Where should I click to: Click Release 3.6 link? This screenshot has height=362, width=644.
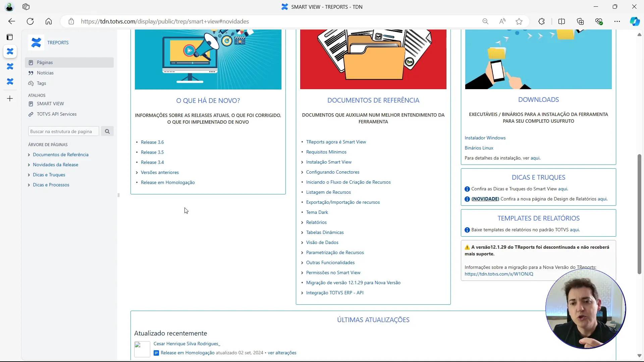pos(153,142)
